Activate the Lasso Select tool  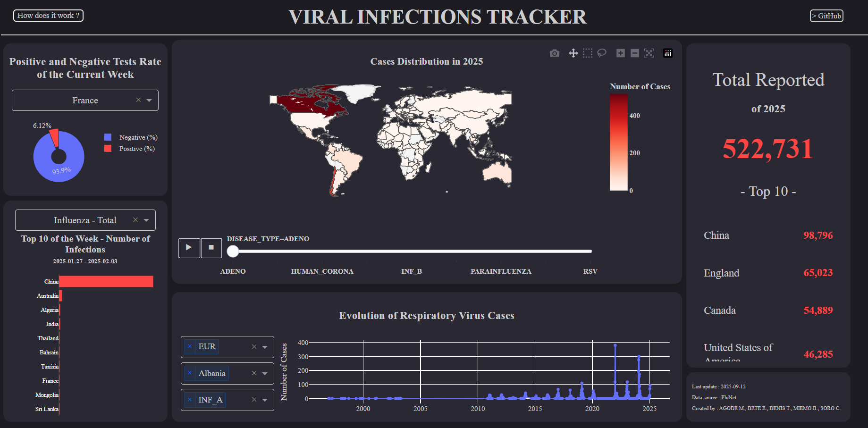[602, 53]
